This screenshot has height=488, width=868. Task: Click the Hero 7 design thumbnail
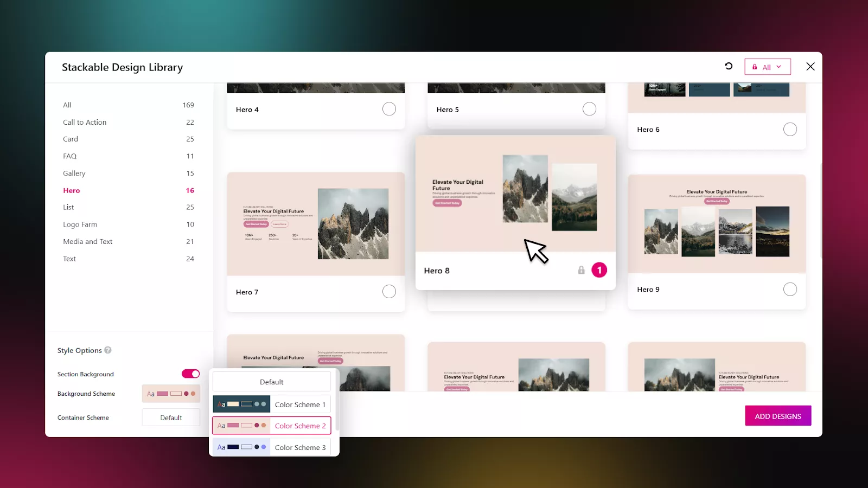point(316,224)
